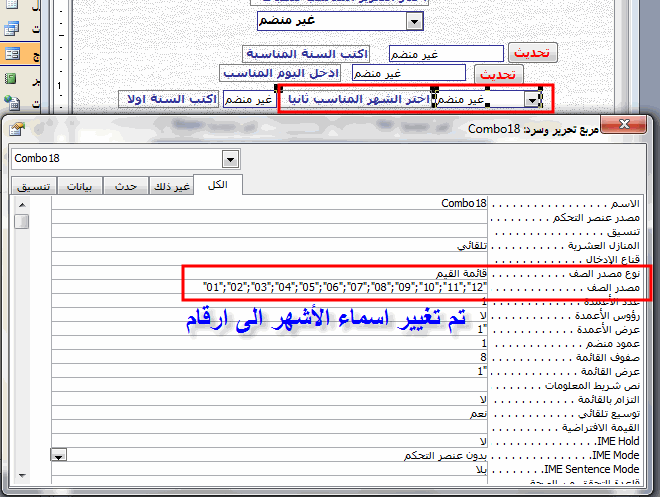Expand the IME Mode property dropdown arrow
This screenshot has width=660, height=497.
tap(59, 456)
